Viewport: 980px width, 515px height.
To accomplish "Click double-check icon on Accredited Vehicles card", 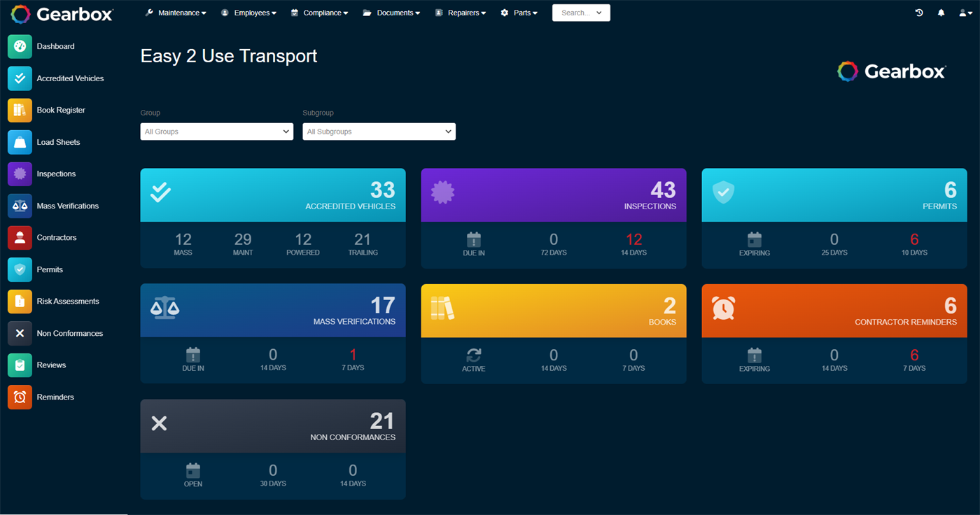I will (161, 192).
